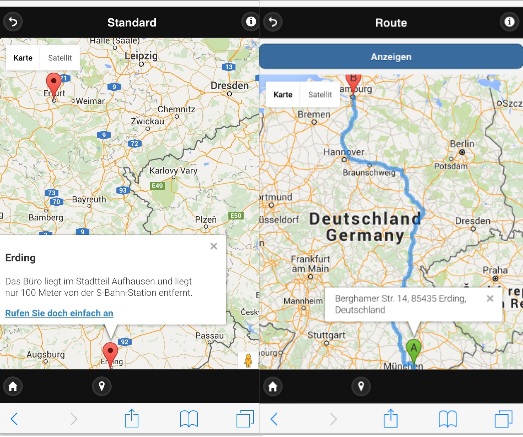
Task: Click the Bayreuth label on Standard map
Action: click(x=89, y=199)
